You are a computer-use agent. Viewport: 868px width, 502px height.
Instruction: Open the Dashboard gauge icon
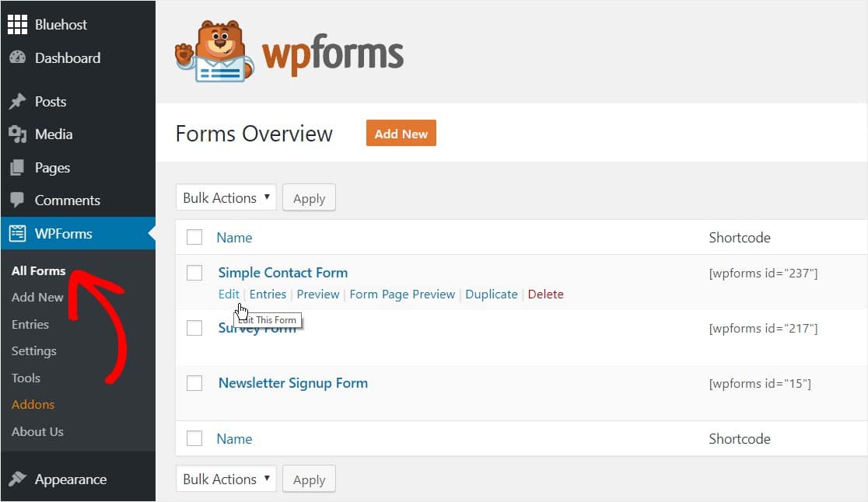[x=17, y=58]
